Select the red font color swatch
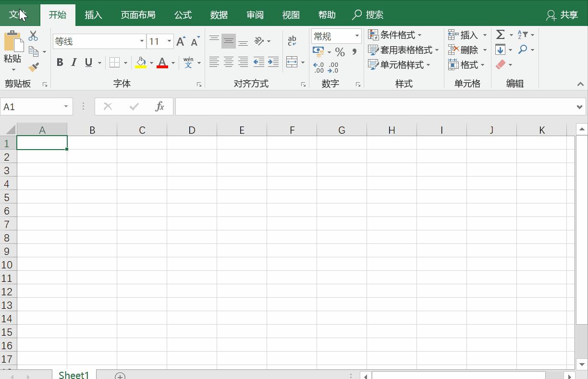 (x=163, y=63)
